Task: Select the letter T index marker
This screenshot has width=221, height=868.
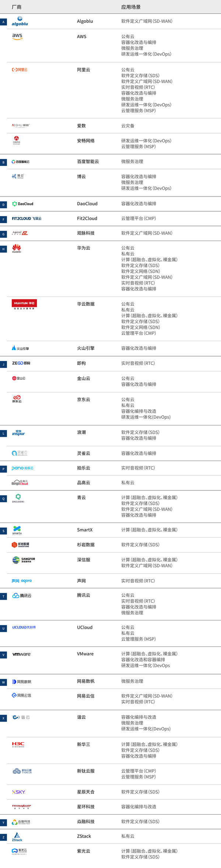Action: (x=3, y=596)
